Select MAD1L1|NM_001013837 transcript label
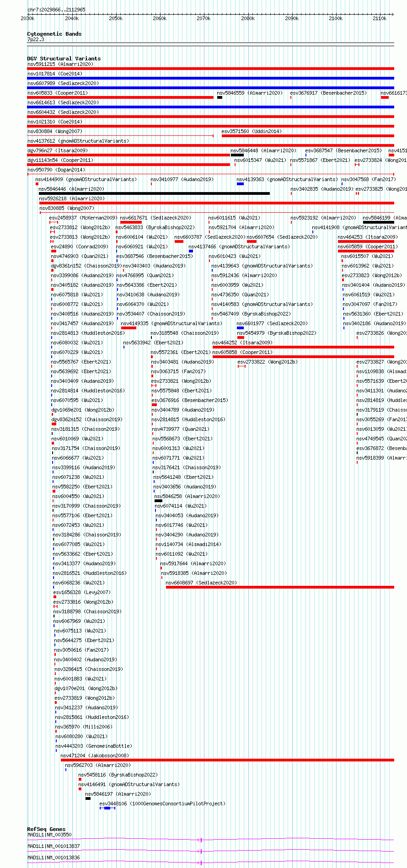The height and width of the screenshot is (868, 407). point(54,846)
